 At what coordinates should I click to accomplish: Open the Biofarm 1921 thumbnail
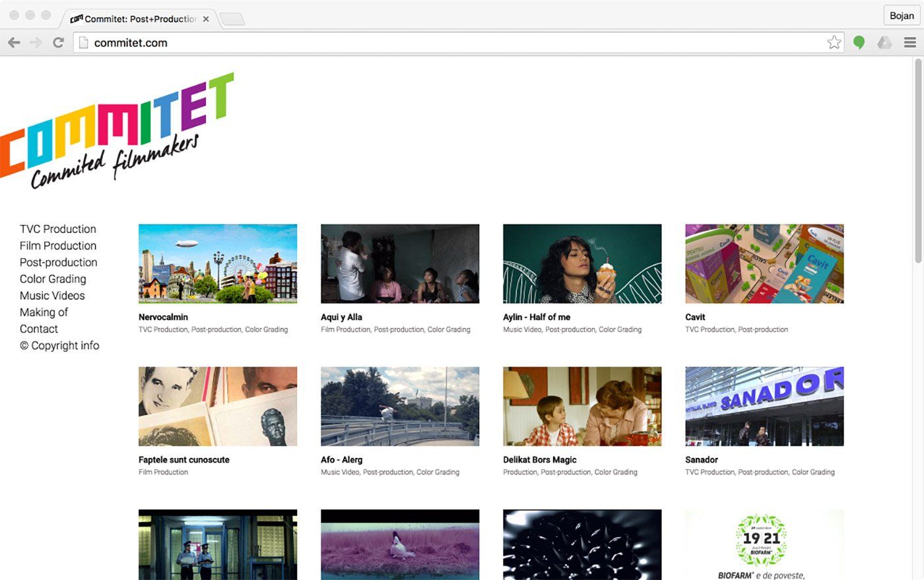[764, 544]
